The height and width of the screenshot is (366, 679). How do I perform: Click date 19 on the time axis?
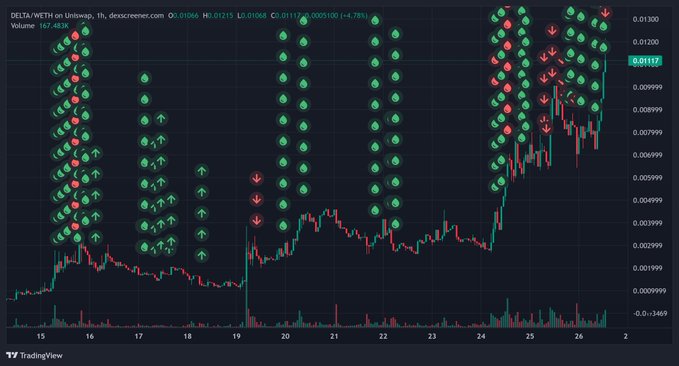[236, 336]
